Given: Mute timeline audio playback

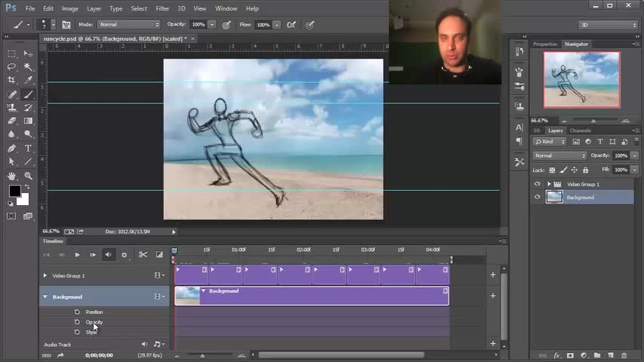Looking at the screenshot, I should 109,255.
